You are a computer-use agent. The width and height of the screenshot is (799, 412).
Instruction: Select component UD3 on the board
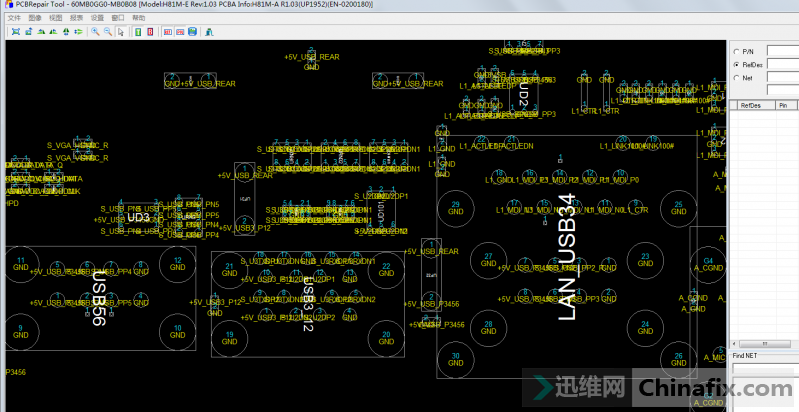(x=138, y=218)
